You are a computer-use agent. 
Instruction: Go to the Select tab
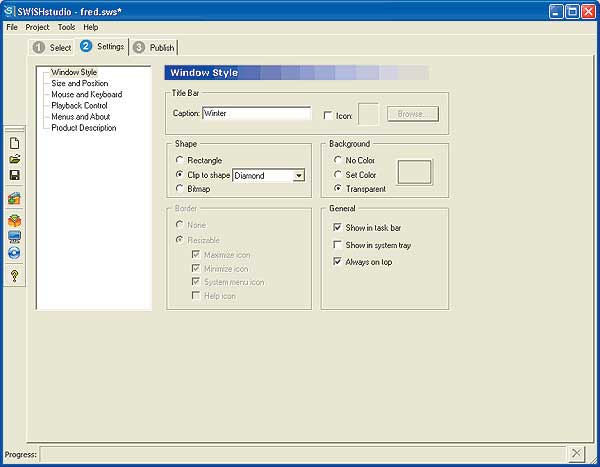[x=52, y=47]
